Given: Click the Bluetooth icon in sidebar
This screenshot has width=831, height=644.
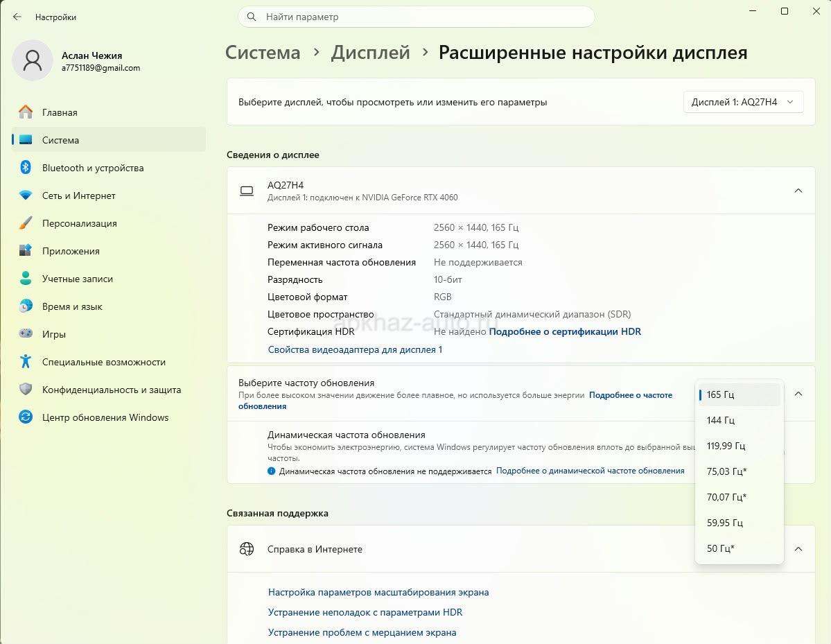Looking at the screenshot, I should (26, 168).
